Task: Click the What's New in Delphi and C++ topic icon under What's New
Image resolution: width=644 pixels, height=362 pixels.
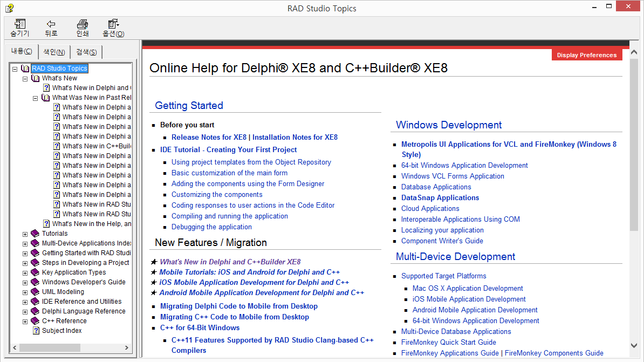Action: pyautogui.click(x=46, y=88)
